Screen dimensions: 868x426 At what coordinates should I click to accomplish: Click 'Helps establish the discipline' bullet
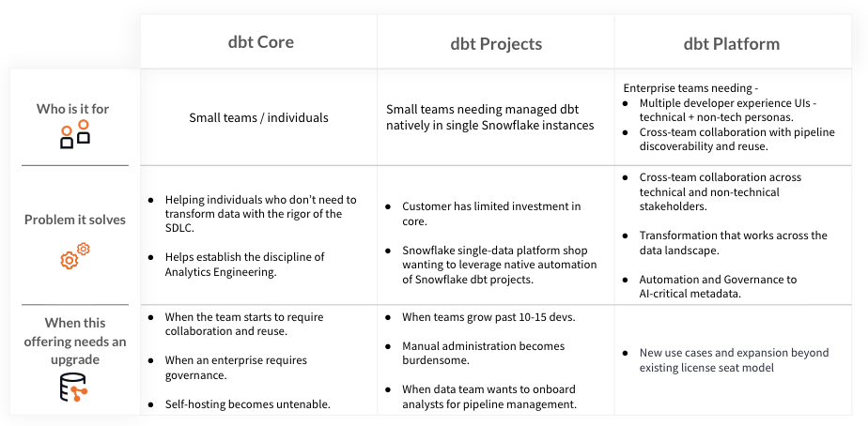pos(244,264)
